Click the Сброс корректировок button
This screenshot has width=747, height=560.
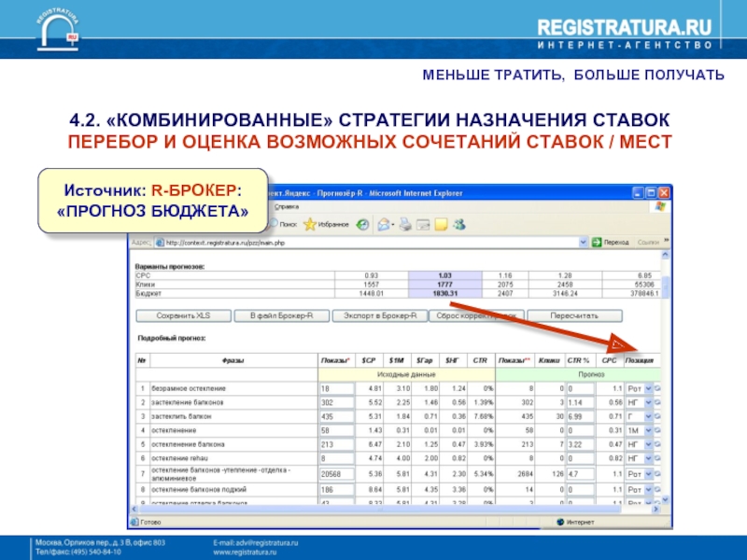click(477, 315)
